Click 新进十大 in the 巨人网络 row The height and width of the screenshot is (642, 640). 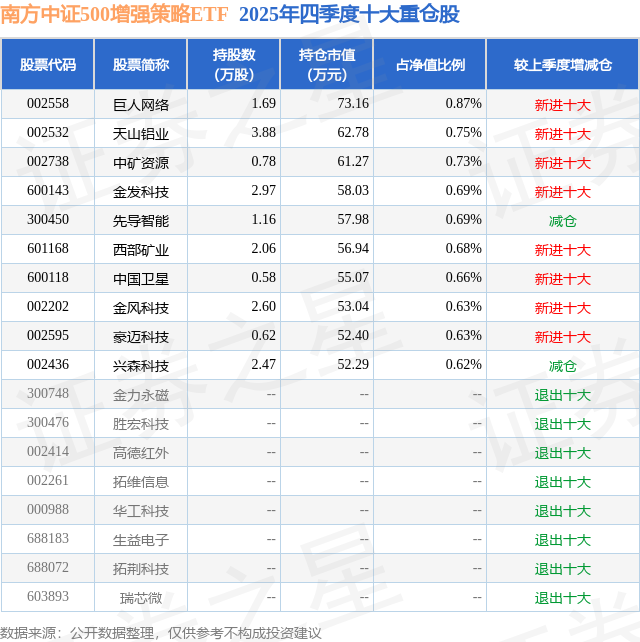pos(563,105)
